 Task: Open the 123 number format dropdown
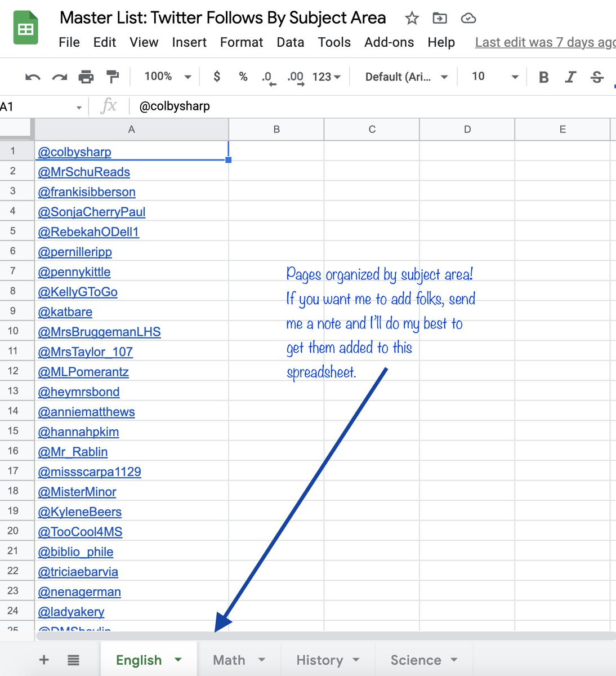click(x=327, y=77)
